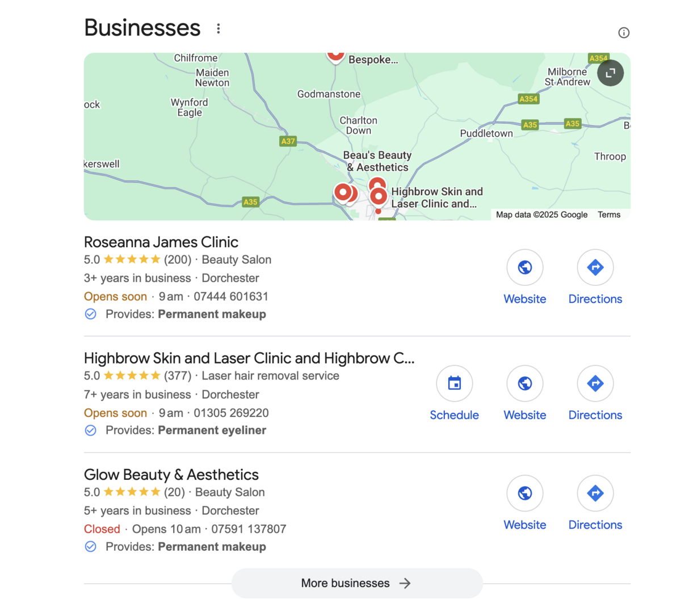Click the Highbrow Skin and Laser map pin
Image resolution: width=681 pixels, height=616 pixels.
[x=379, y=197]
